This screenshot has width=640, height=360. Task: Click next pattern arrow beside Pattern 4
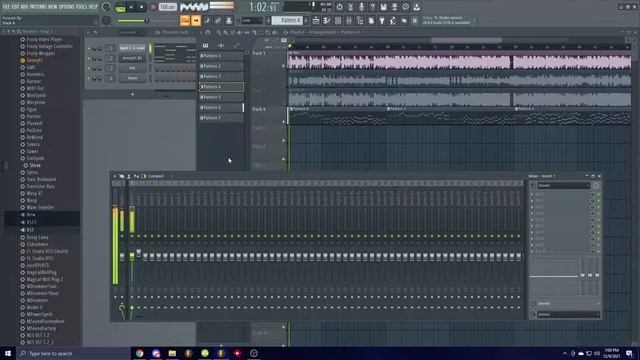tap(306, 20)
